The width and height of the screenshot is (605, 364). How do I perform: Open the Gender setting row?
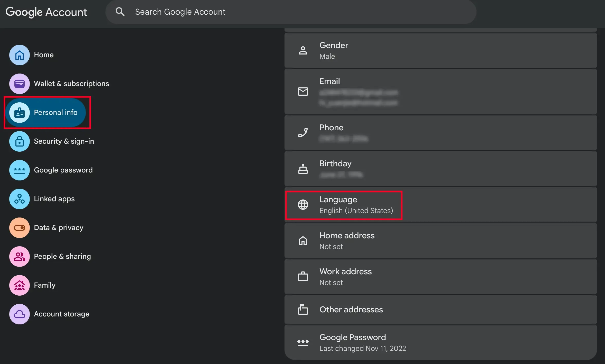[x=441, y=50]
